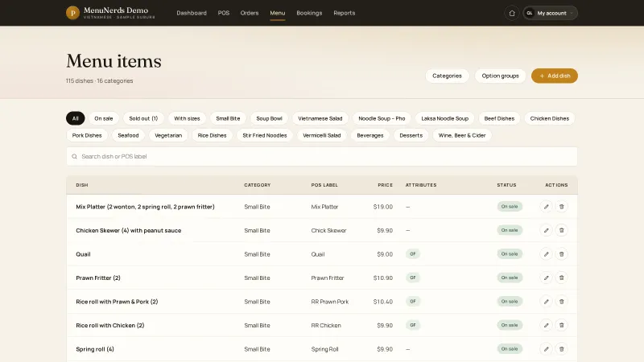The image size is (644, 362).
Task: Click the QL avatar in My account
Action: click(x=530, y=13)
